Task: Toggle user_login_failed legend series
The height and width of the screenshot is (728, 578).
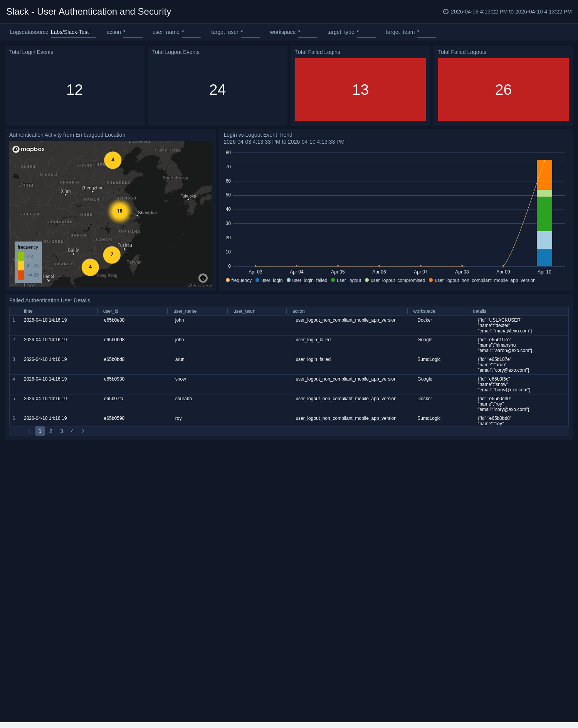Action: (307, 280)
